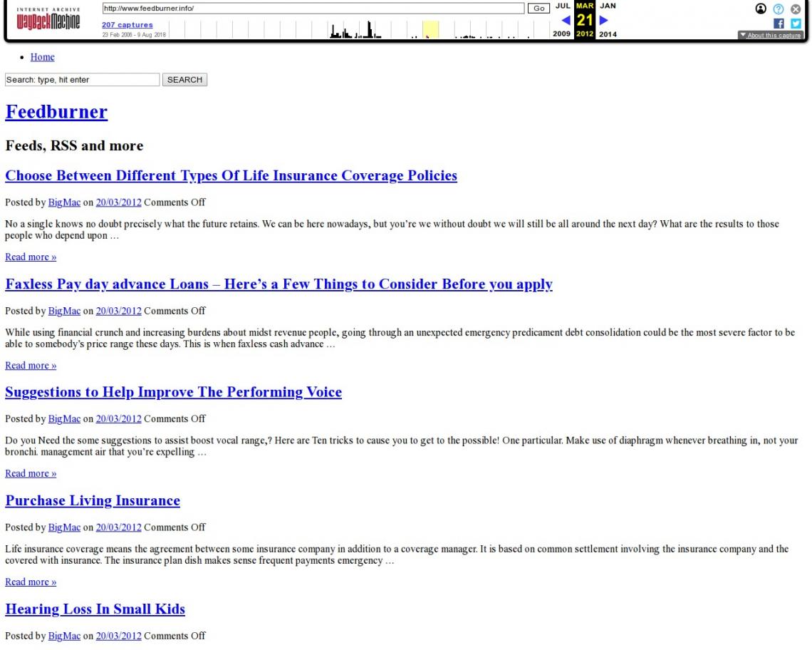Image resolution: width=812 pixels, height=650 pixels.
Task: Open the 207 captures link
Action: coord(127,24)
